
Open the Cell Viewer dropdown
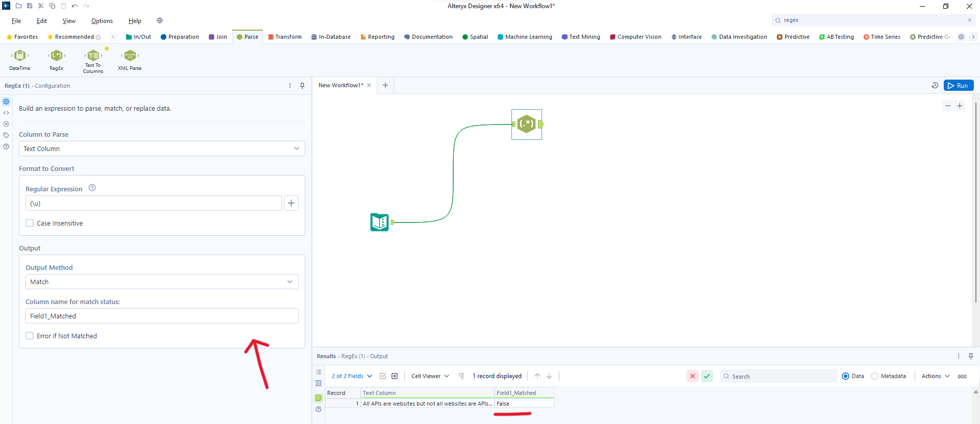430,376
